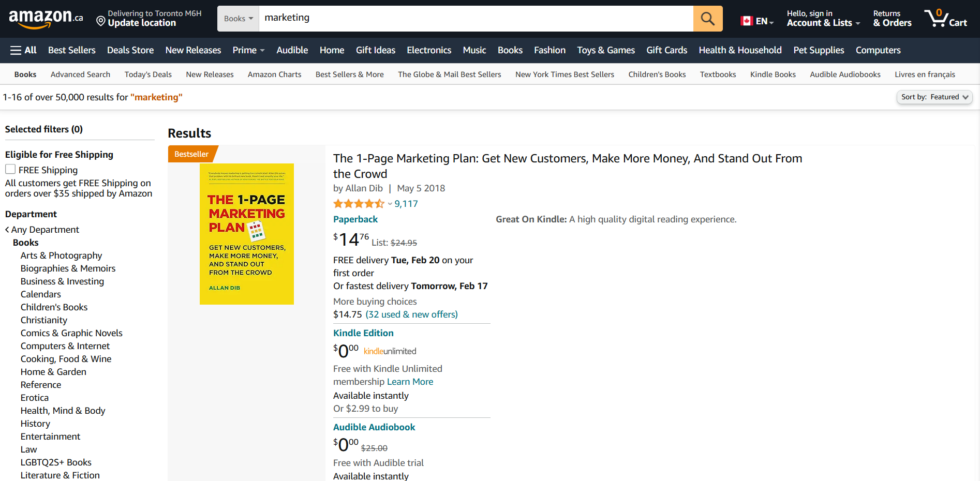Open Best Sellers in the nav bar

pos(72,50)
